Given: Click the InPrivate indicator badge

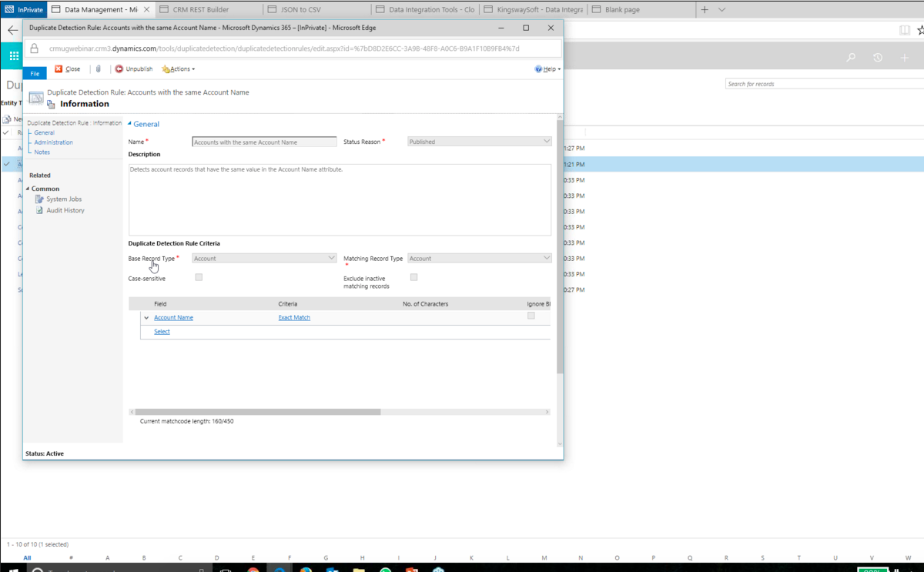Looking at the screenshot, I should 24,10.
